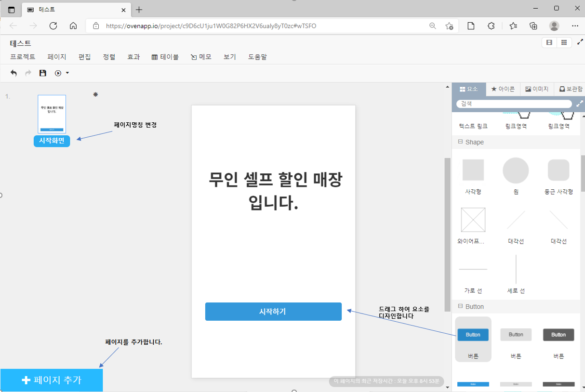Go to the browser home page icon
The image size is (585, 392).
[x=73, y=26]
